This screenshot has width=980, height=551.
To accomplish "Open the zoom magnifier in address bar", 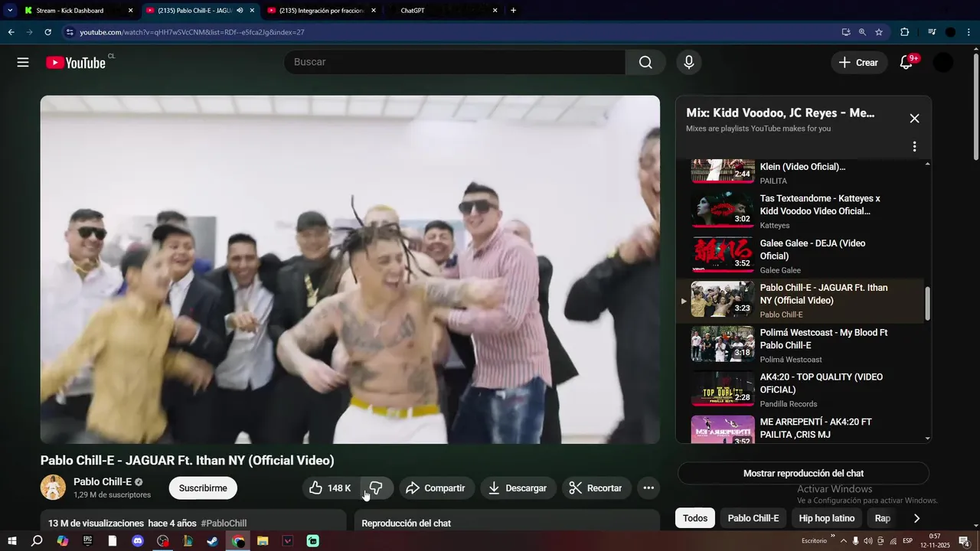I will 862,32.
